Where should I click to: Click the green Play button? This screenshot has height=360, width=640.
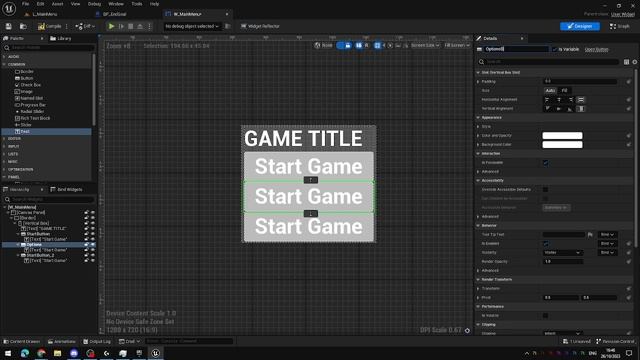[111, 26]
